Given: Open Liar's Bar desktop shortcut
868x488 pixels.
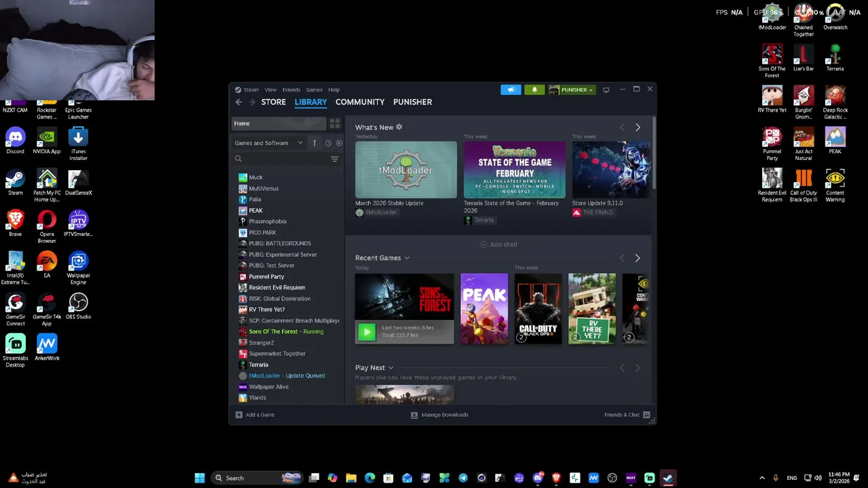Looking at the screenshot, I should coord(804,59).
